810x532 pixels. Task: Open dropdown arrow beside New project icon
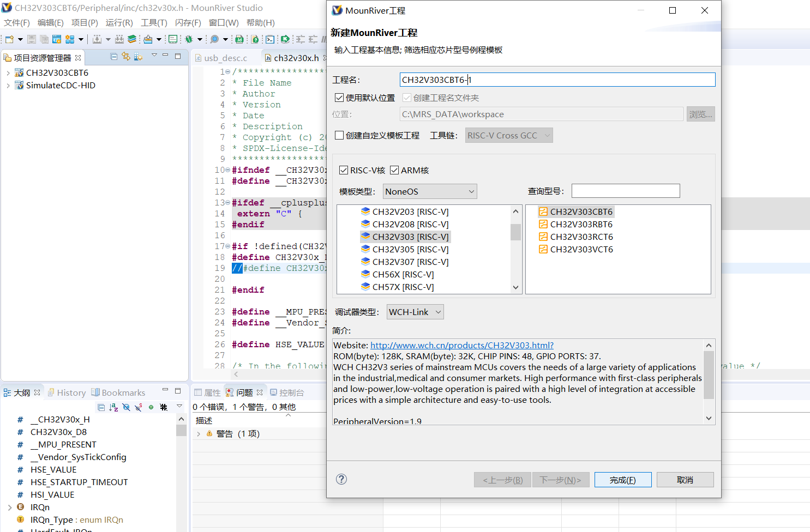tap(20, 39)
